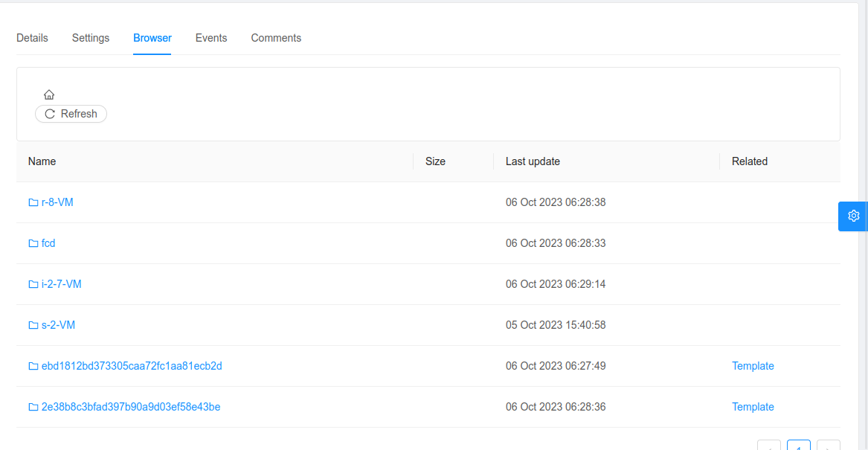Click the folder icon beside ebd1812bd373305caa72fc1aa81ecb2d
Image resolution: width=868 pixels, height=450 pixels.
pyautogui.click(x=33, y=365)
